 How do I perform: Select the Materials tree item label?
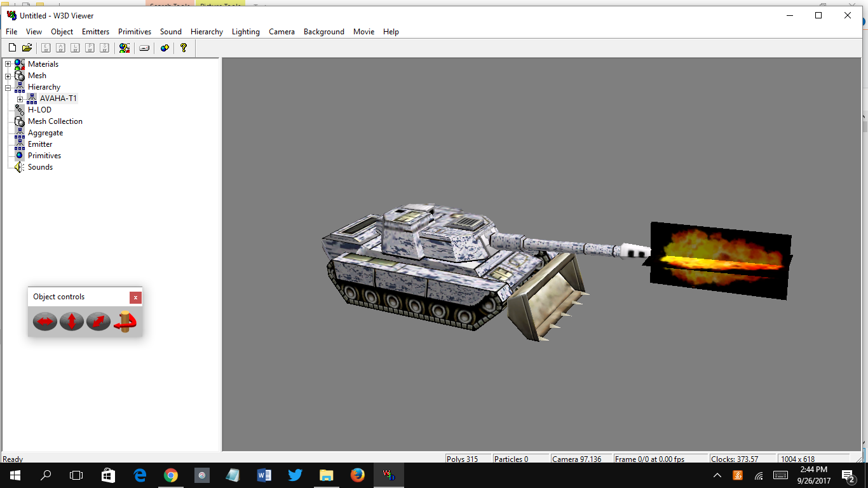(x=43, y=64)
